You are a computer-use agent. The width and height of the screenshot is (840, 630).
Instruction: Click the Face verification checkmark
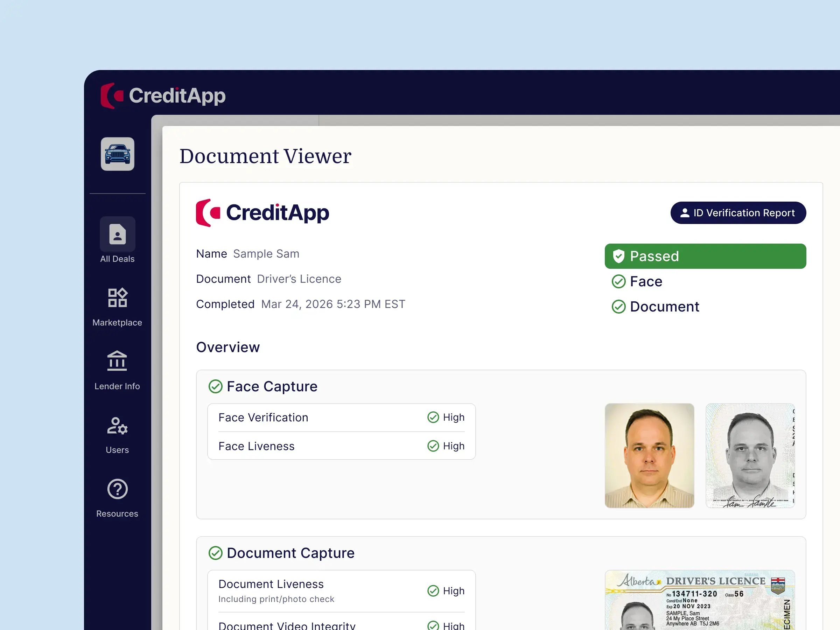pos(619,281)
